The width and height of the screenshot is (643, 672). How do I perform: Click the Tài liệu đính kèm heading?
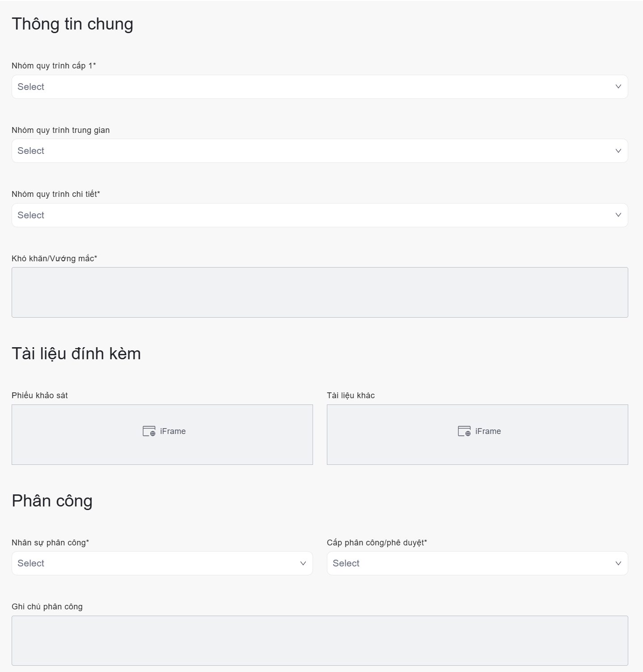click(x=76, y=353)
